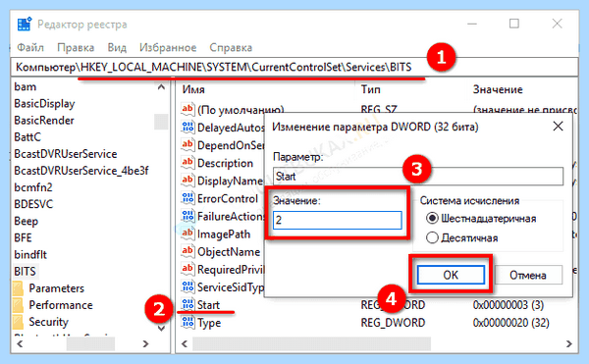The image size is (589, 364).
Task: Click the Тип column header
Action: click(370, 89)
